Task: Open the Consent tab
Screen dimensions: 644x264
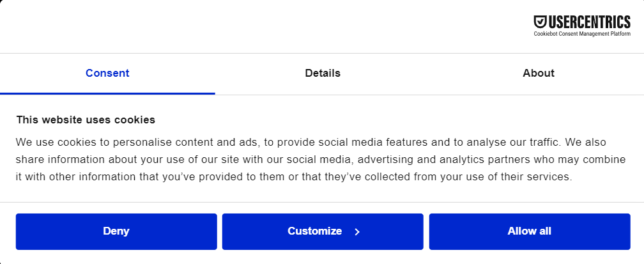Action: [107, 73]
